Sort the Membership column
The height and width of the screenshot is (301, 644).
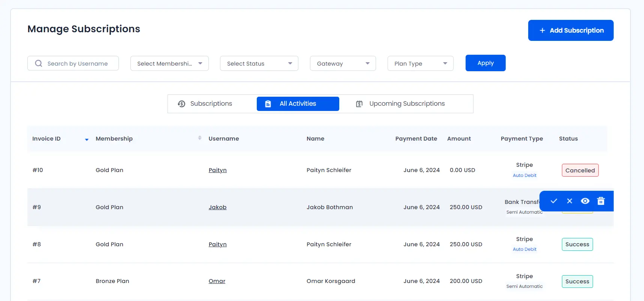click(200, 138)
